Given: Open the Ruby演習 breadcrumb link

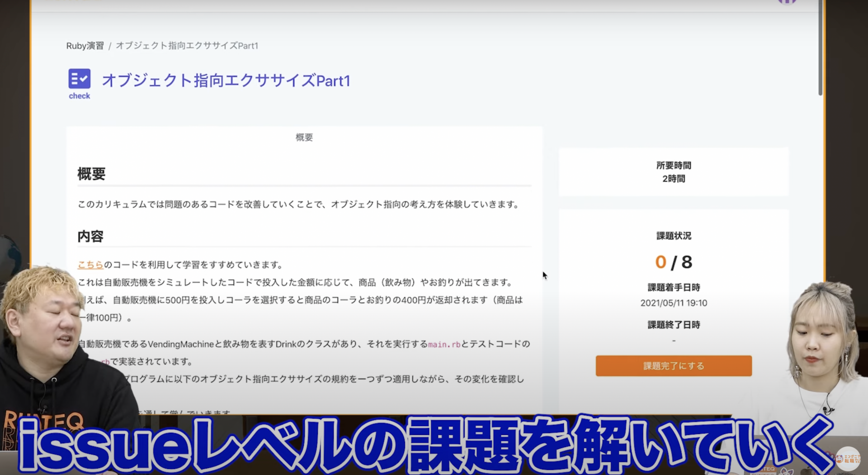Looking at the screenshot, I should tap(85, 46).
